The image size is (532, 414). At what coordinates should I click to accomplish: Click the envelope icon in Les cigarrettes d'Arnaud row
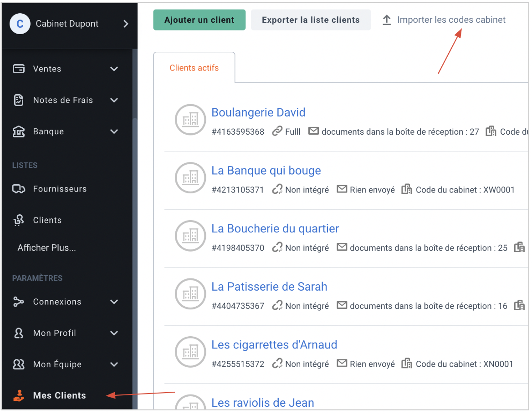342,363
